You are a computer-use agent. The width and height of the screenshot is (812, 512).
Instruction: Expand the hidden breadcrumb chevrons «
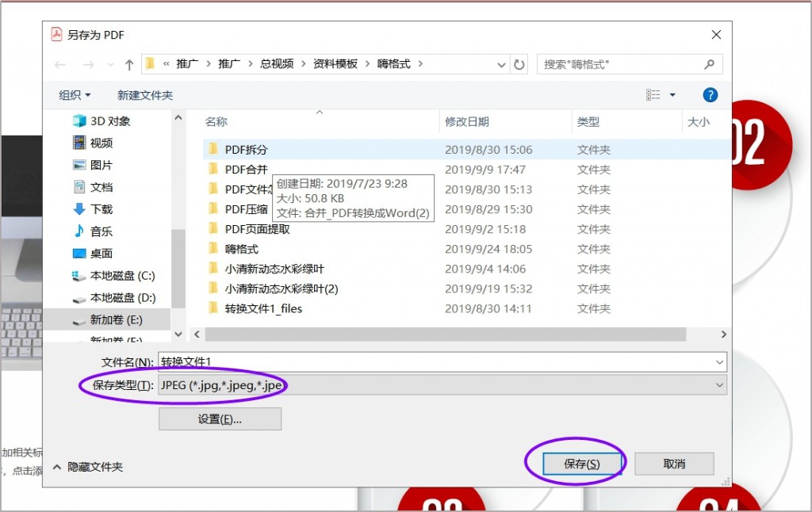tap(167, 63)
